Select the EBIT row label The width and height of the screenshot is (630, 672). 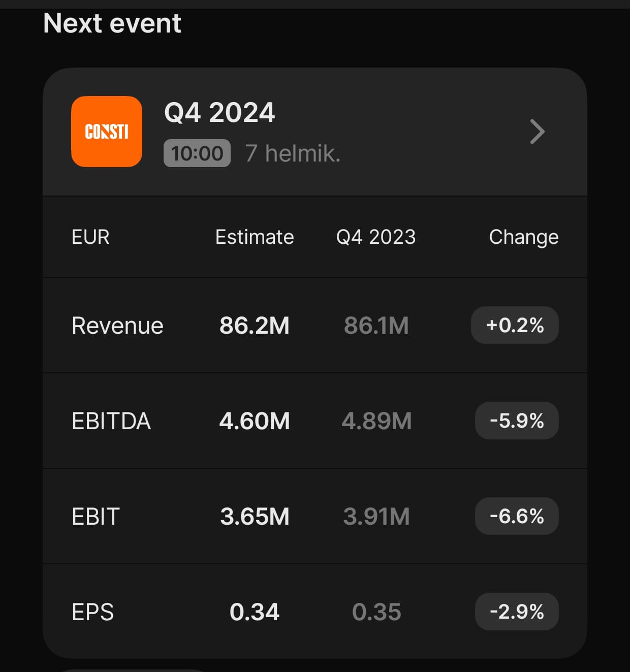(x=96, y=517)
